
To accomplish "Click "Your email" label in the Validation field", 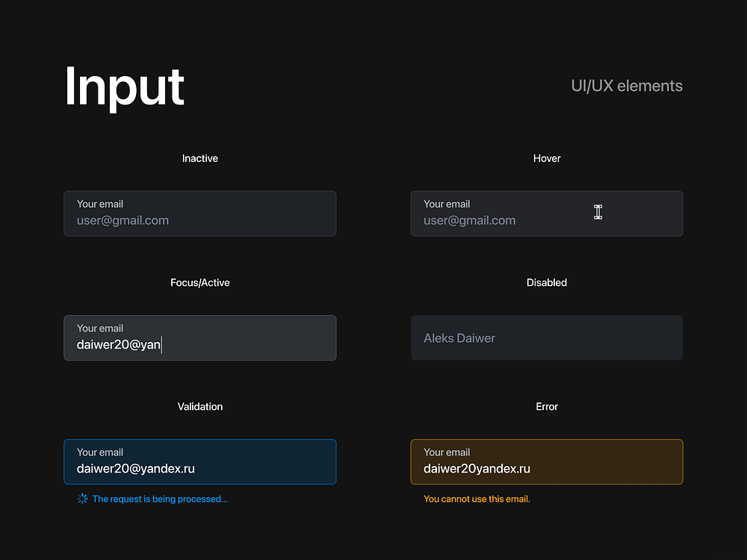I will click(100, 452).
